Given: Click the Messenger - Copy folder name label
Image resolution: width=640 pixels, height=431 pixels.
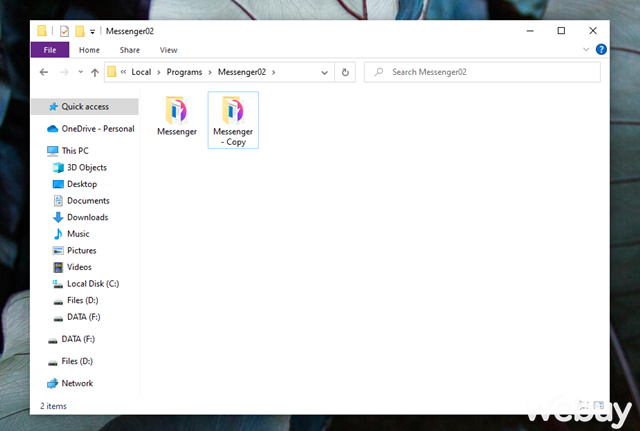Looking at the screenshot, I should coord(233,137).
